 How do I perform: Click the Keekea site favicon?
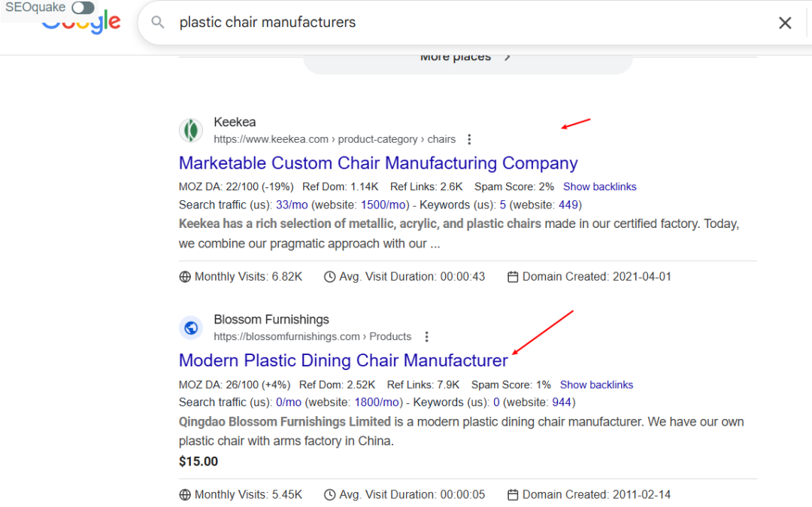coord(191,130)
